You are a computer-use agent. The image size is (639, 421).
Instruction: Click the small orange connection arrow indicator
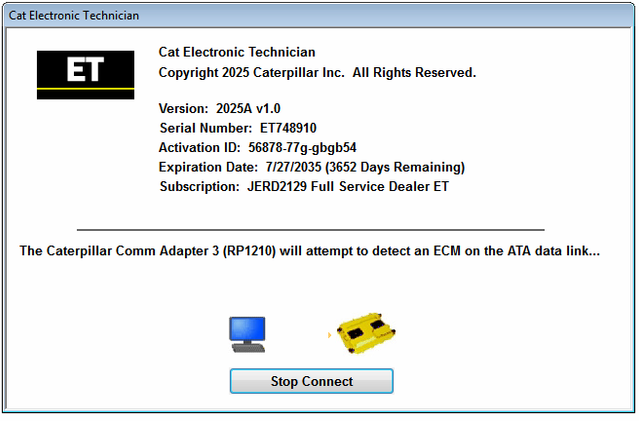pyautogui.click(x=329, y=335)
